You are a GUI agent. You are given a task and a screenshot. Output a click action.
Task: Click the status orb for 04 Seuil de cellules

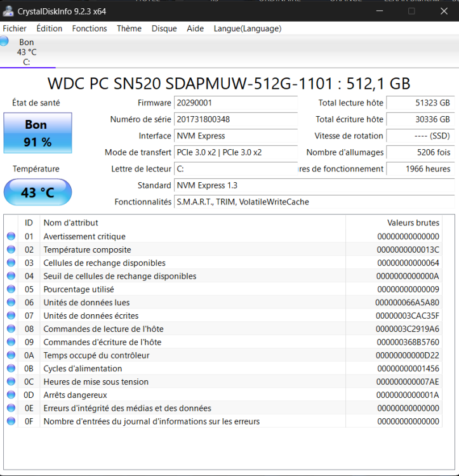point(11,275)
